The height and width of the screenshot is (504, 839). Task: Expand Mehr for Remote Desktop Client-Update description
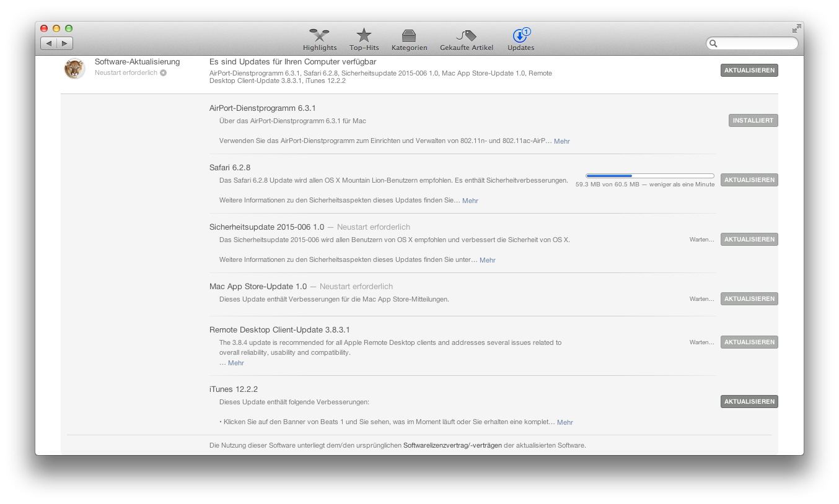coord(236,363)
